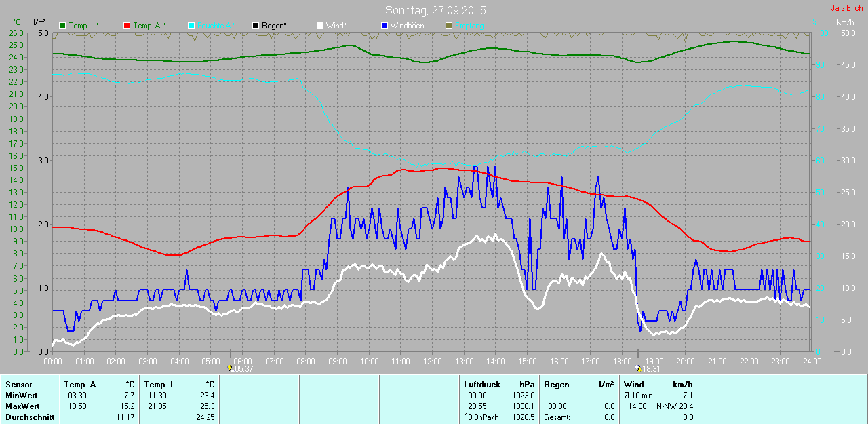Click the olive legend swatch at the far right of the legend

point(448,26)
